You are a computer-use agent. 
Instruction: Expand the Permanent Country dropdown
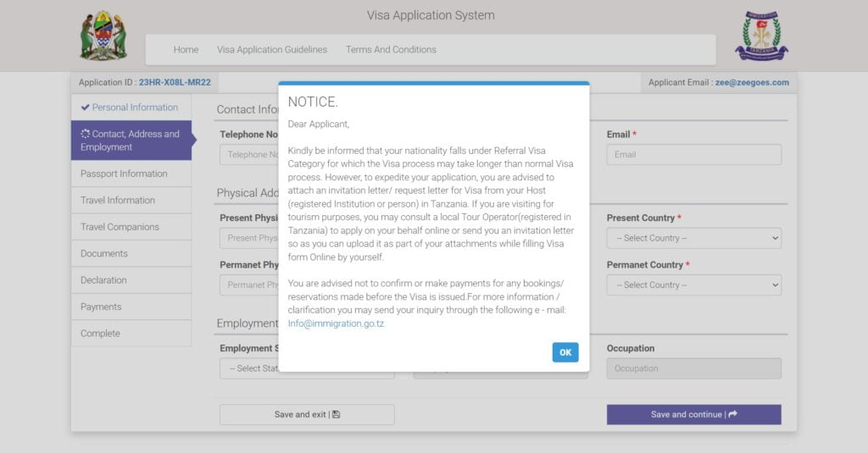coord(693,285)
